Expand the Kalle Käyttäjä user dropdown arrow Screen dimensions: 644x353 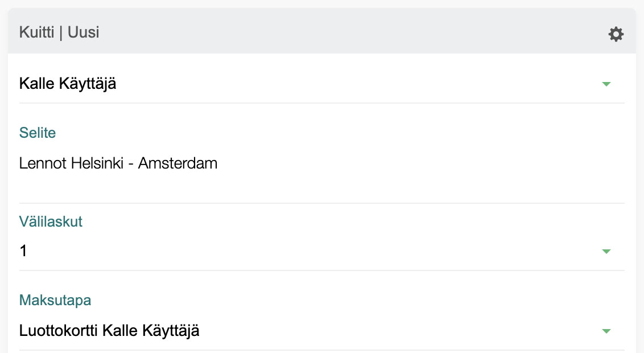coord(606,84)
